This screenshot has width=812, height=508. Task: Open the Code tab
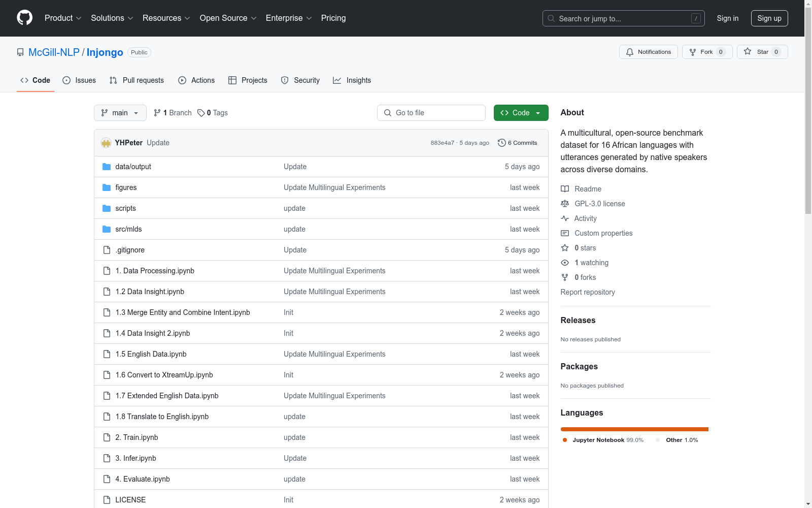[x=36, y=80]
